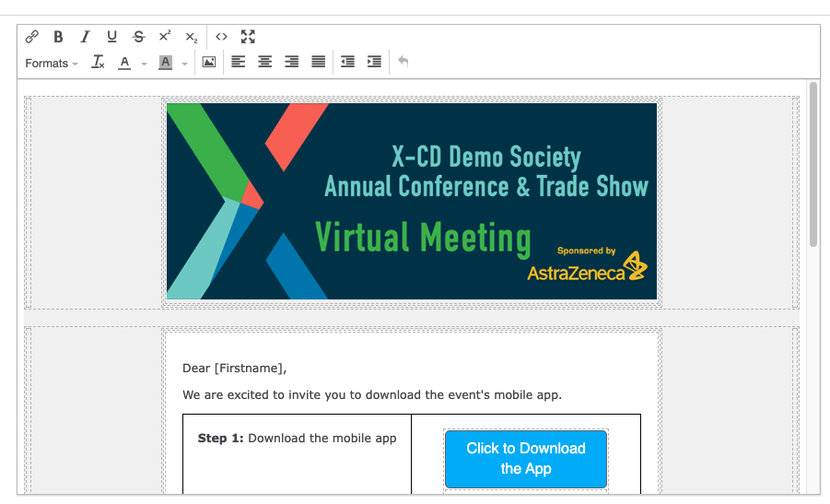Increase indent of the paragraph

point(374,63)
